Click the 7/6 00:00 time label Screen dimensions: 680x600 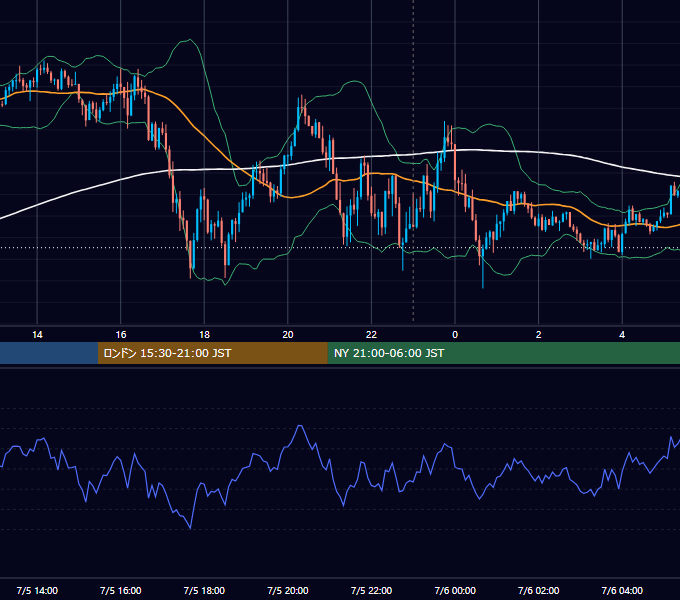click(x=455, y=590)
